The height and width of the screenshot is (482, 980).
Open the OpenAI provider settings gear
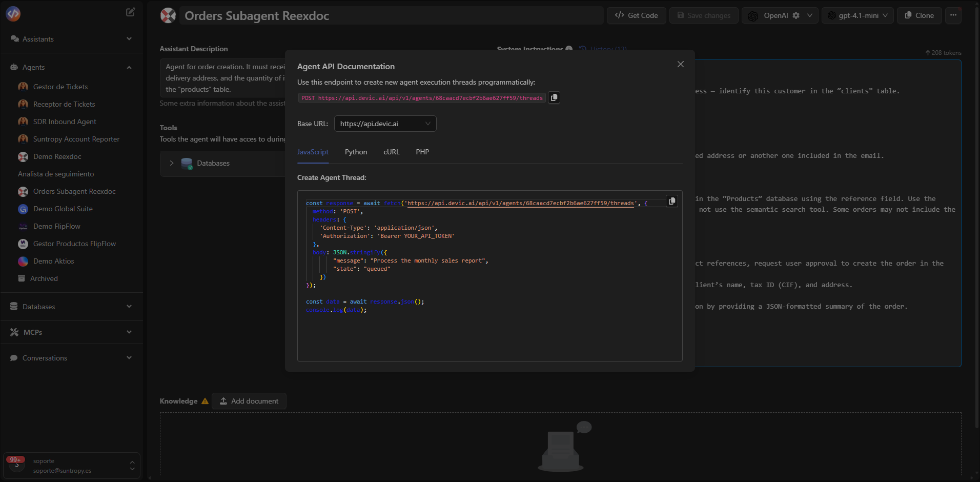pyautogui.click(x=796, y=15)
